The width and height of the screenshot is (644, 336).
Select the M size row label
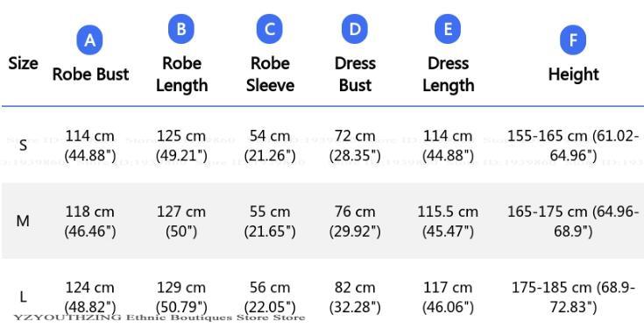[23, 221]
